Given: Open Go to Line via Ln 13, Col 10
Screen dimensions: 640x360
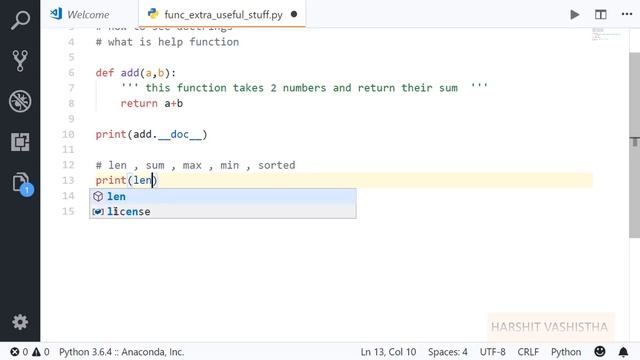Looking at the screenshot, I should click(388, 352).
